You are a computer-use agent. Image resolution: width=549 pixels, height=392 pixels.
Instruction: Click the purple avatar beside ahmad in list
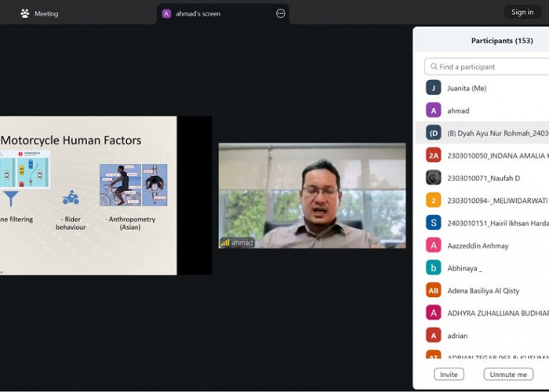point(434,111)
